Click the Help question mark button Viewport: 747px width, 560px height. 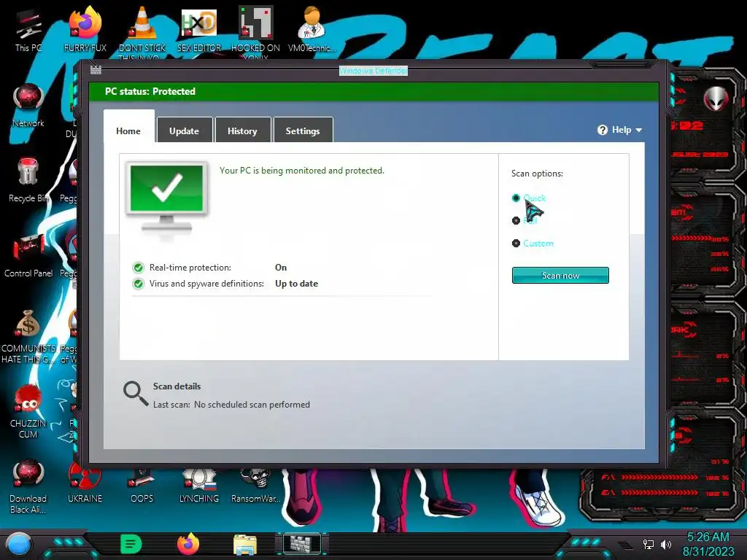pyautogui.click(x=603, y=130)
